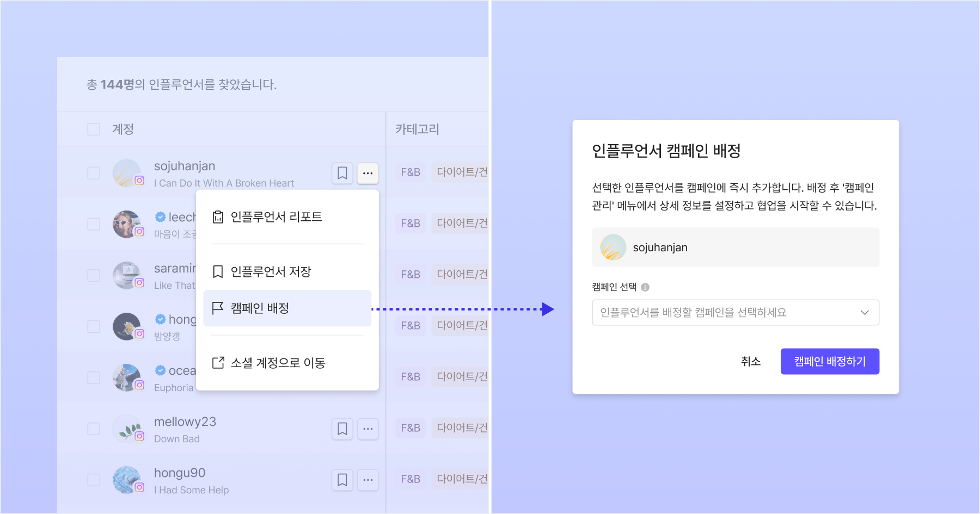The width and height of the screenshot is (980, 514).
Task: Click the mellowy23 account name
Action: (x=185, y=422)
